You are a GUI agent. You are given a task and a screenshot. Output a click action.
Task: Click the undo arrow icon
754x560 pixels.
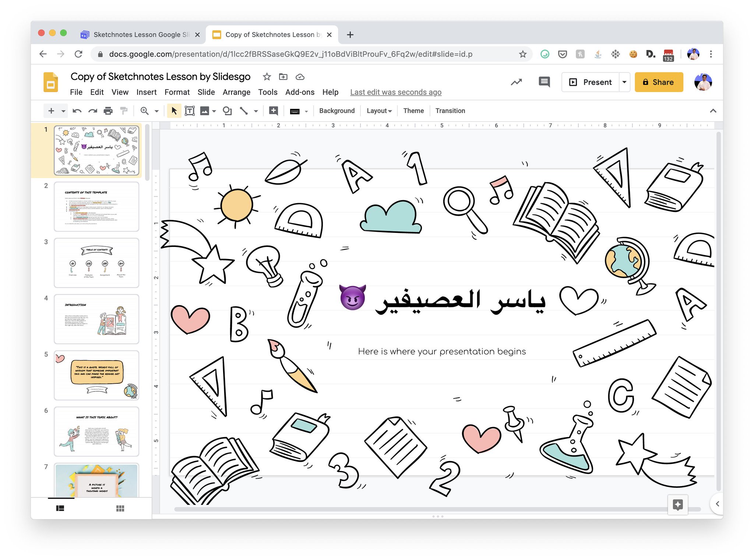tap(77, 111)
